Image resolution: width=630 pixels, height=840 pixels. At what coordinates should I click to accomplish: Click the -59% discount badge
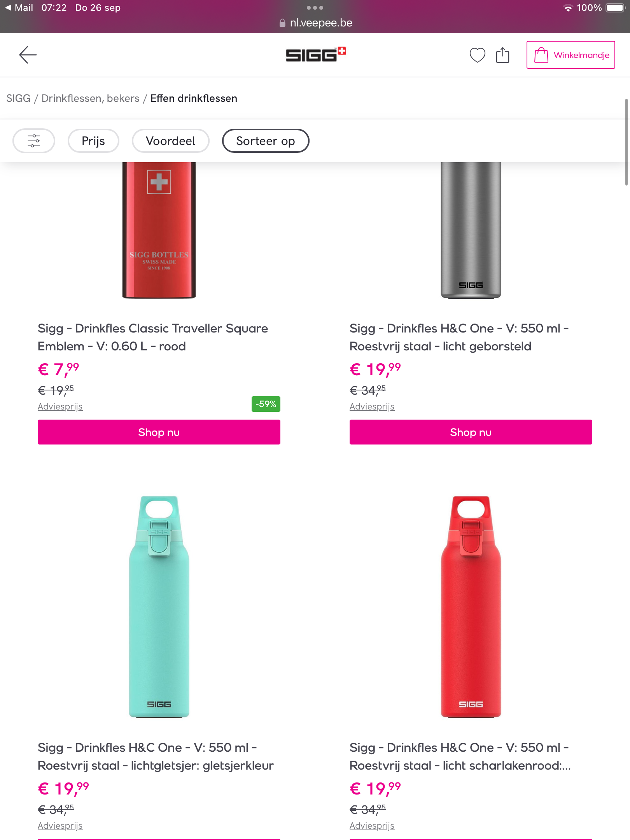266,404
